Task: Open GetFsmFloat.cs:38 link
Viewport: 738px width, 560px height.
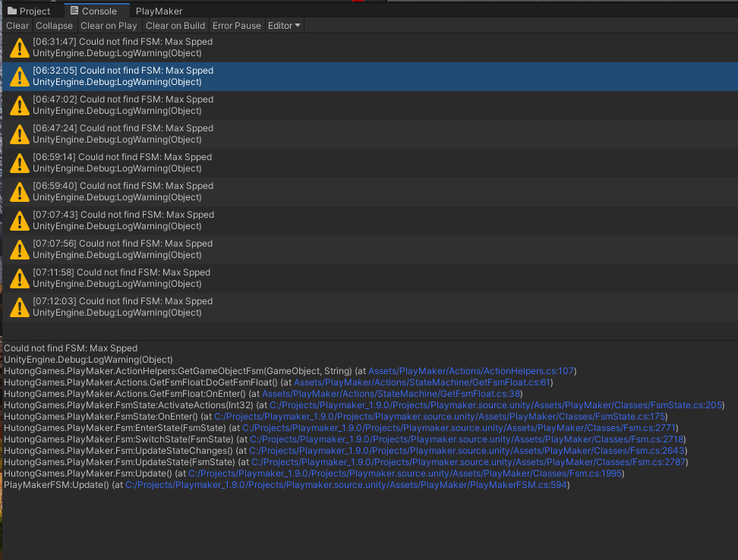Action: click(x=391, y=394)
